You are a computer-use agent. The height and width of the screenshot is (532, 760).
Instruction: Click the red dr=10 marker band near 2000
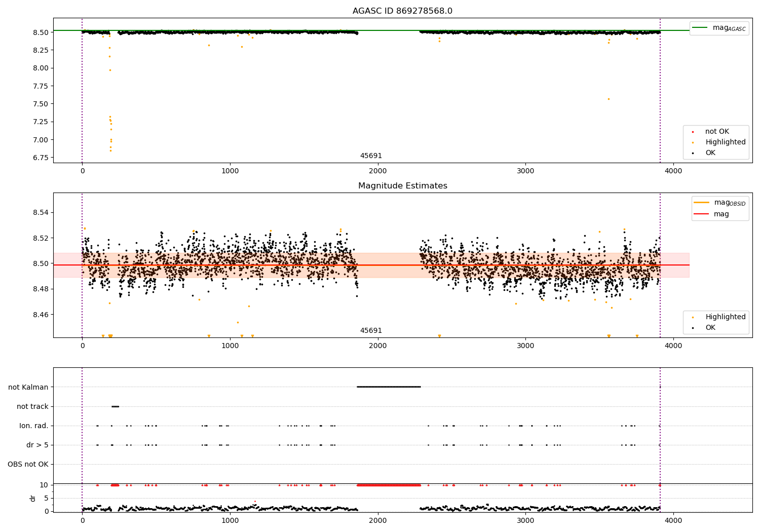(389, 485)
